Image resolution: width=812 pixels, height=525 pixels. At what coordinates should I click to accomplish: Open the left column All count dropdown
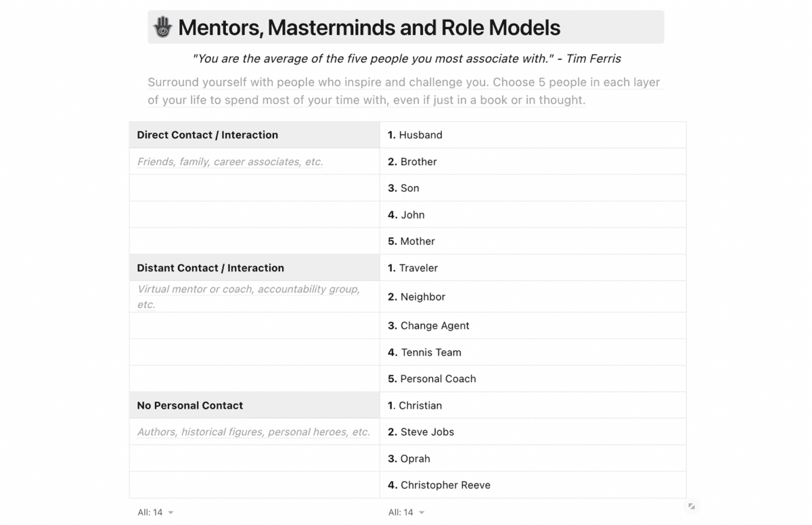point(155,512)
